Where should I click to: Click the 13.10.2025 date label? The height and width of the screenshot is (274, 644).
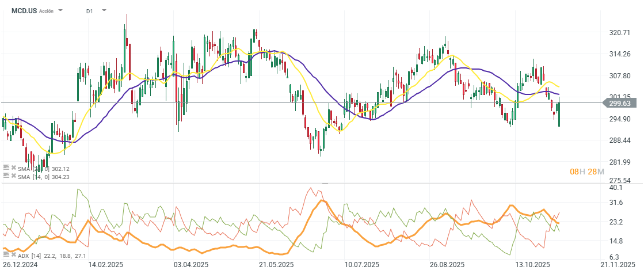[533, 265]
